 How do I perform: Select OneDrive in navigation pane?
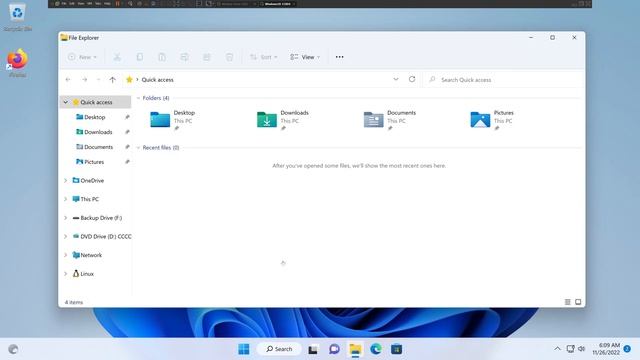click(92, 180)
